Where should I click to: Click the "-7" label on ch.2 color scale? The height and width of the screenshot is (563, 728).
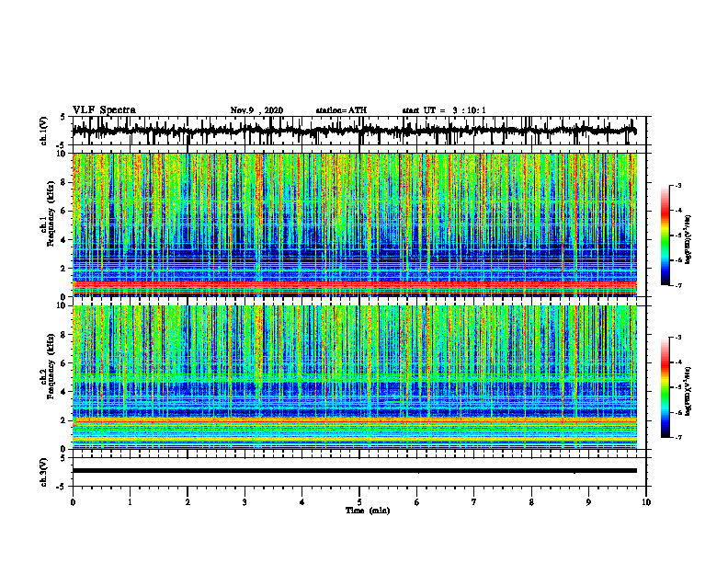(678, 437)
